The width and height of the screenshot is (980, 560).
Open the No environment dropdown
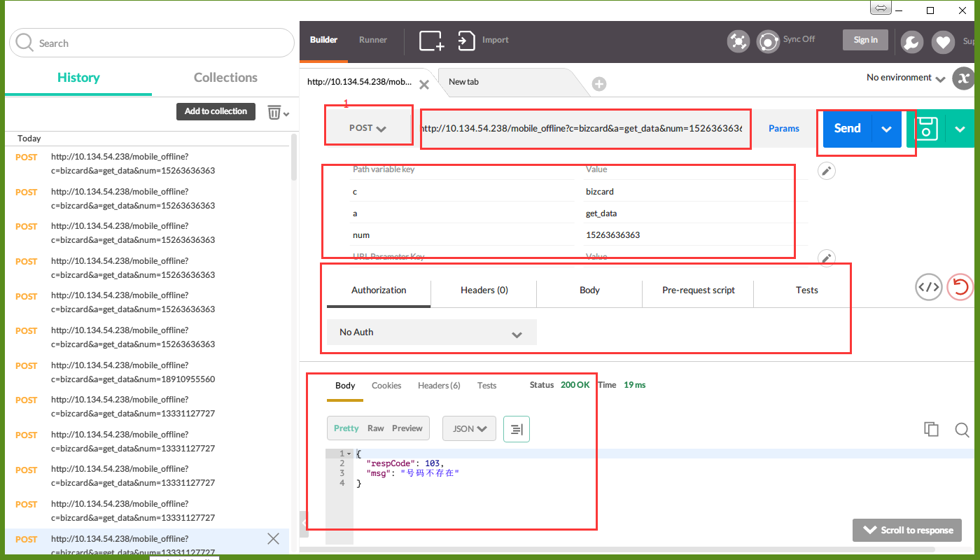point(906,78)
